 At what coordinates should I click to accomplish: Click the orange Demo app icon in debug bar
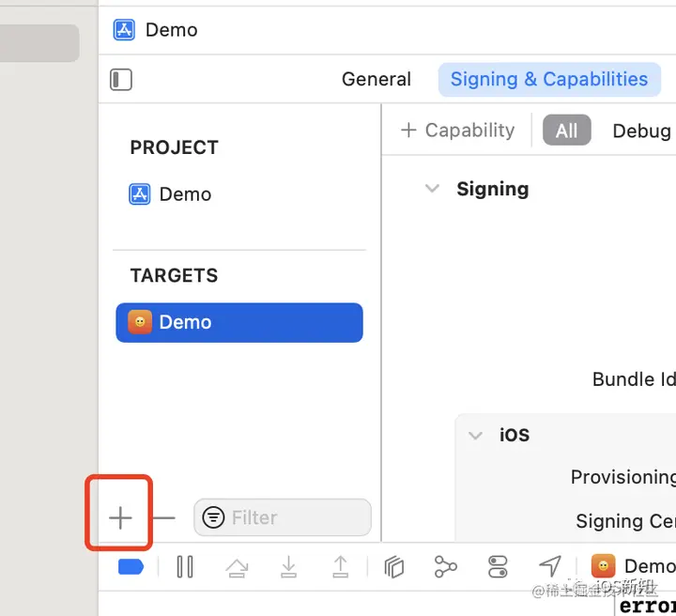tap(603, 566)
